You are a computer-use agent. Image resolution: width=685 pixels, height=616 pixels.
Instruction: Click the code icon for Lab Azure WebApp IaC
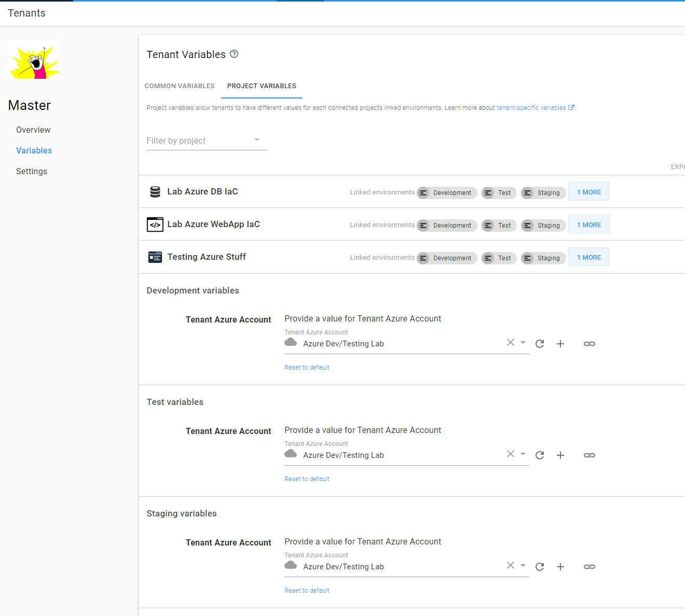pos(155,224)
